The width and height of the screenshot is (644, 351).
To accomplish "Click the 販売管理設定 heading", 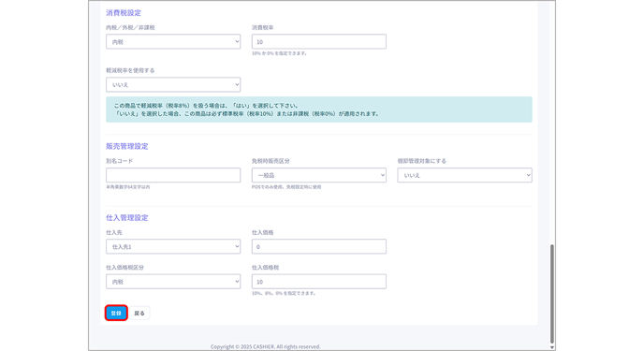I will 127,146.
